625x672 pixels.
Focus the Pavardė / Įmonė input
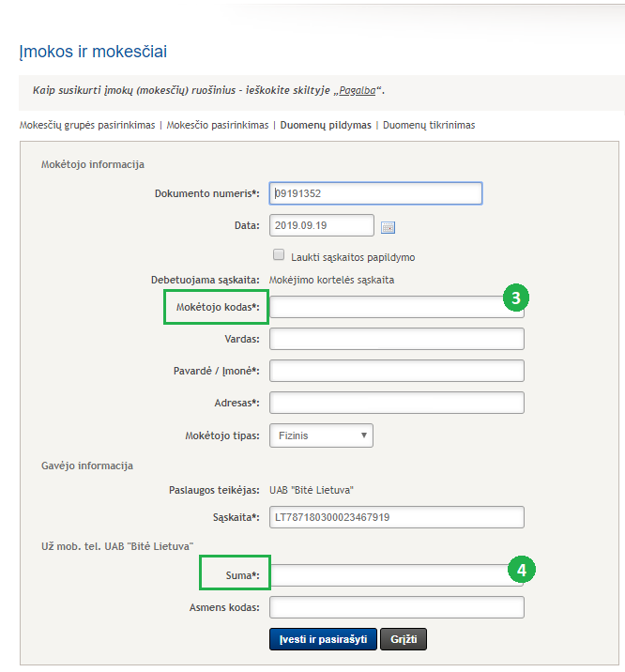coord(396,371)
